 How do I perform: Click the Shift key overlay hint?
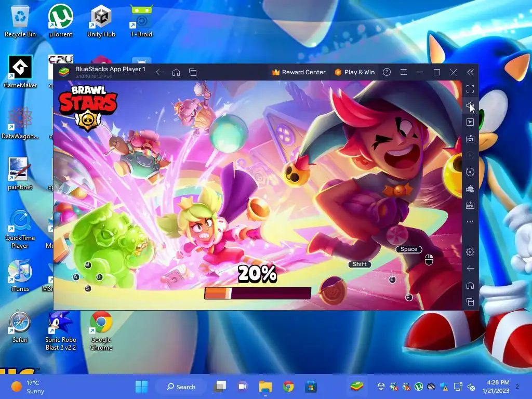click(360, 264)
